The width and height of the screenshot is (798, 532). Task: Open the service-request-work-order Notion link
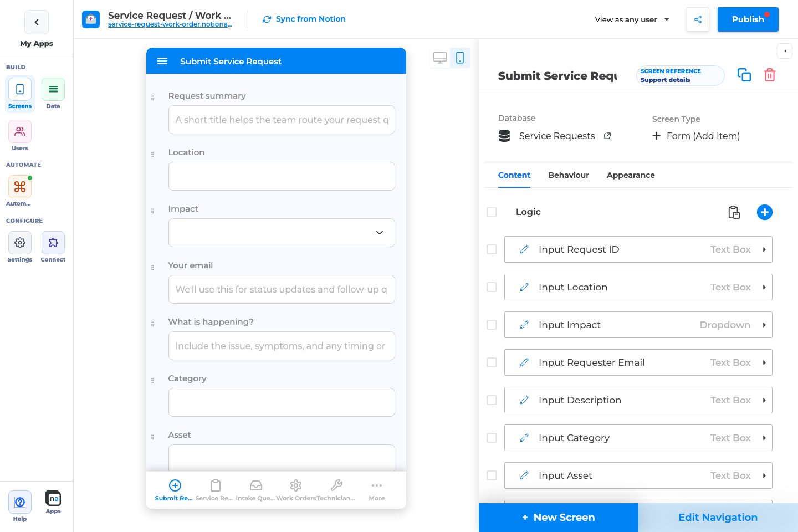pos(170,24)
